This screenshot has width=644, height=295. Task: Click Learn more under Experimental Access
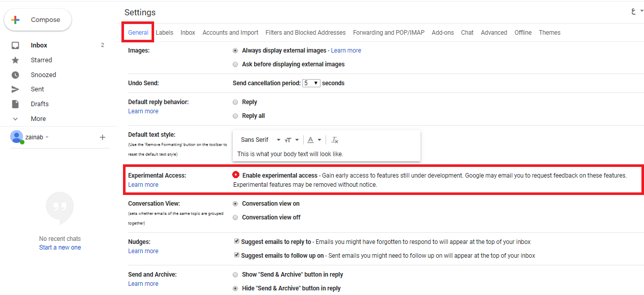tap(143, 185)
